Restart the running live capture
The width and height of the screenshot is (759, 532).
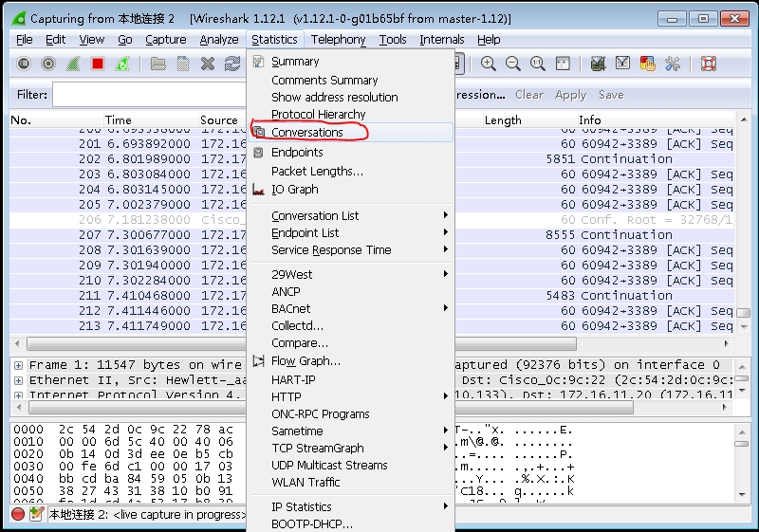click(122, 64)
